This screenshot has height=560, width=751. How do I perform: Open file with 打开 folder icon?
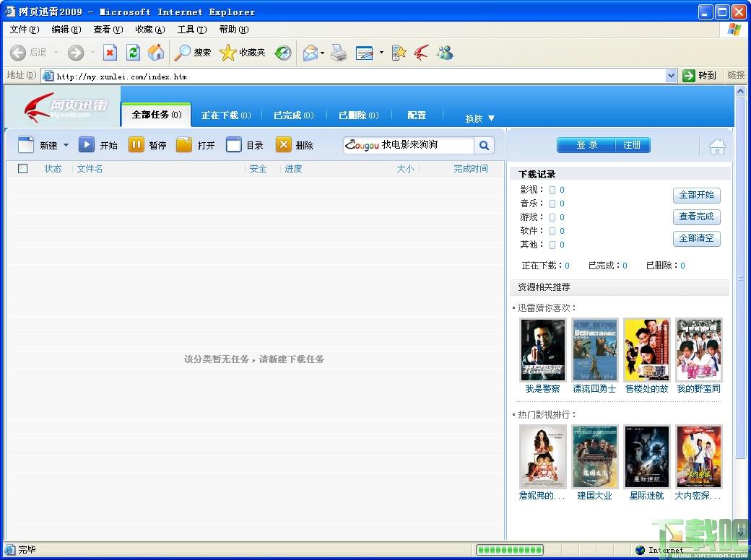pyautogui.click(x=184, y=144)
